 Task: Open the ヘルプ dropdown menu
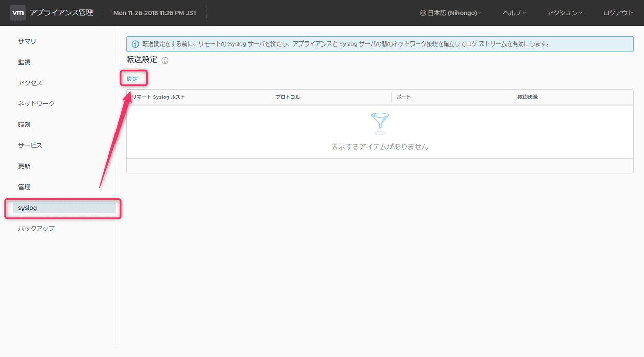(x=513, y=13)
